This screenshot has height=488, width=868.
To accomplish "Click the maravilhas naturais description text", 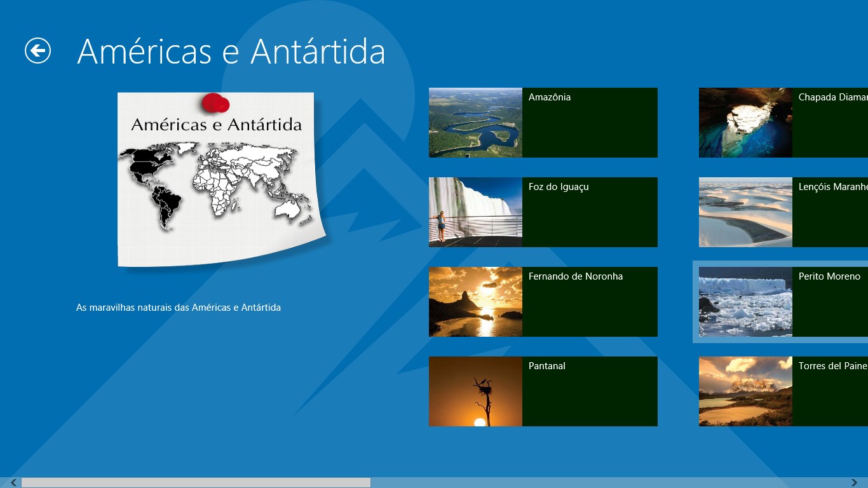I will tap(179, 308).
